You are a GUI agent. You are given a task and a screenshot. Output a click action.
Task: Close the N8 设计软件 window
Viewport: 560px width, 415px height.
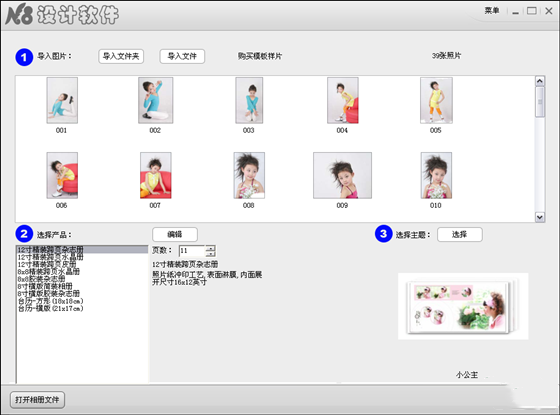(x=549, y=11)
